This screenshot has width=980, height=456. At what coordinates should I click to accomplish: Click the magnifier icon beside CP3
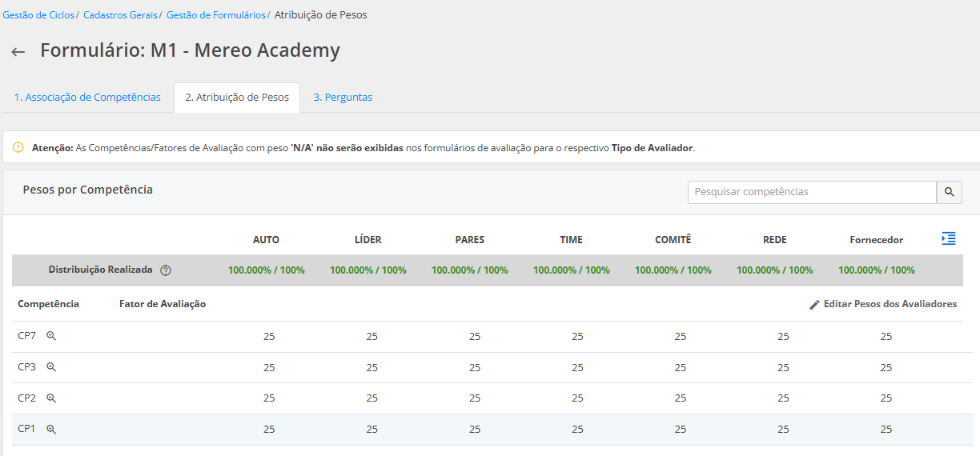[51, 367]
